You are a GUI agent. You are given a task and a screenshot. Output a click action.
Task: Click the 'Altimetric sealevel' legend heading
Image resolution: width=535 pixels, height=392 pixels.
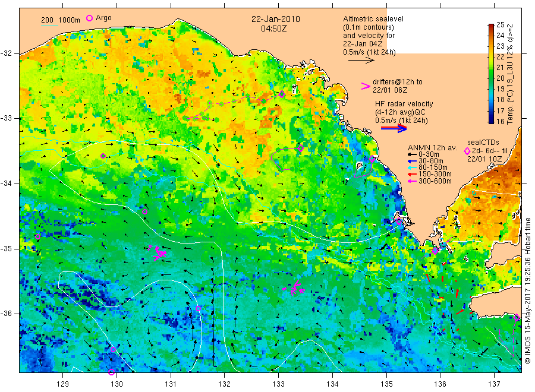[373, 19]
